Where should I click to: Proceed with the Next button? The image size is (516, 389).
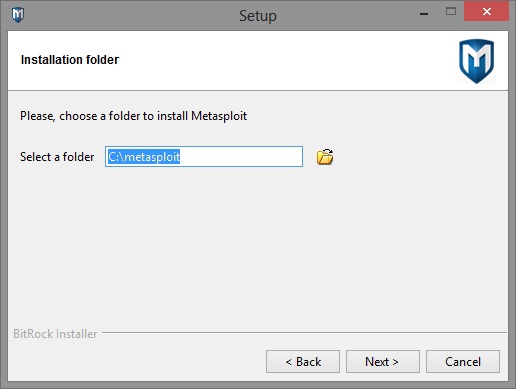(383, 361)
